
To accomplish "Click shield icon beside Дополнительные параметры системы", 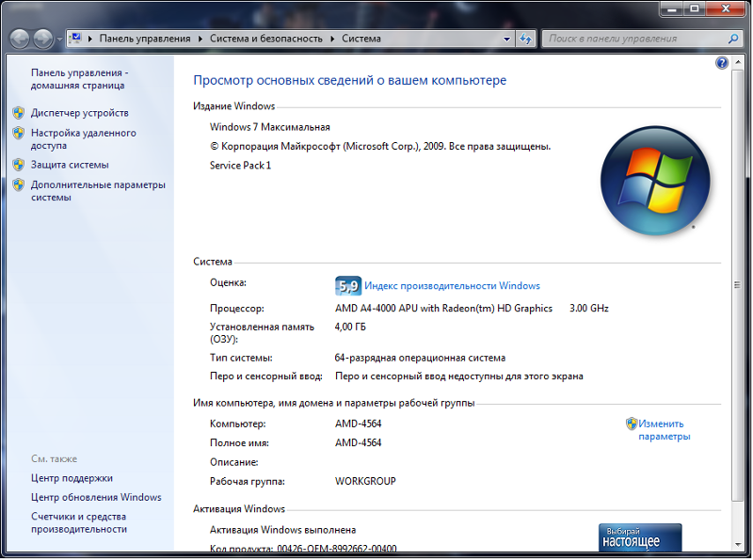I will (x=18, y=184).
